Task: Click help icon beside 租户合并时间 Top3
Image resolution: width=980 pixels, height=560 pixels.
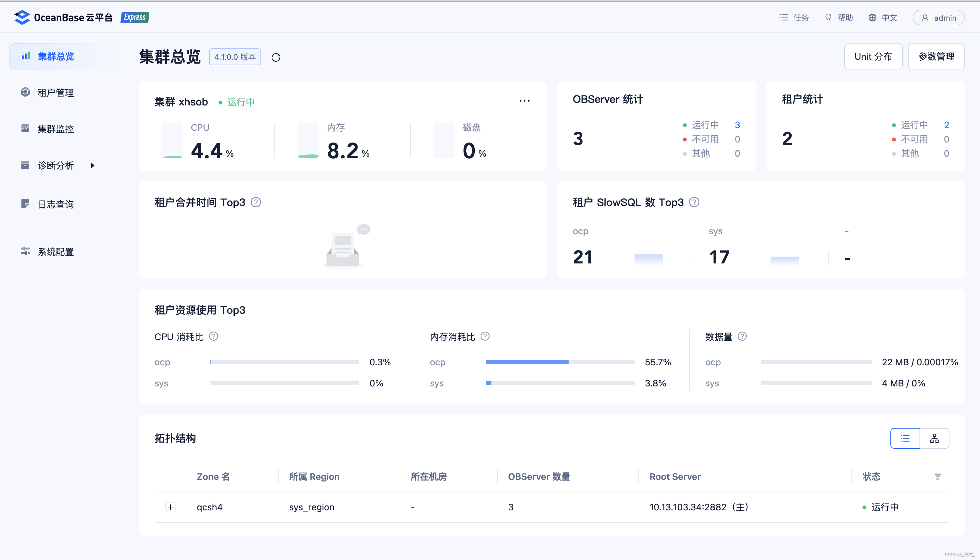Action: click(x=256, y=202)
